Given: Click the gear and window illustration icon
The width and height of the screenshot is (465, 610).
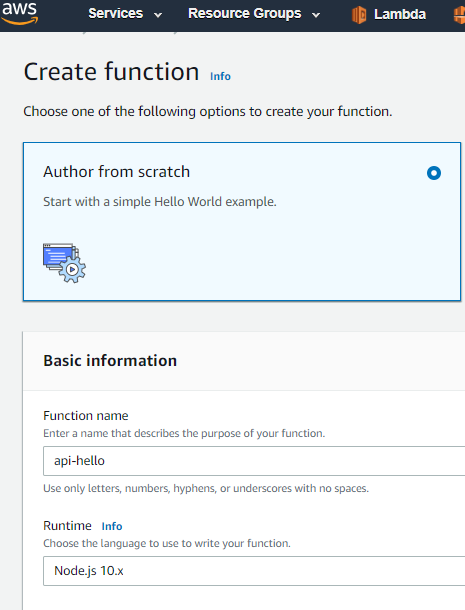Looking at the screenshot, I should (x=64, y=263).
